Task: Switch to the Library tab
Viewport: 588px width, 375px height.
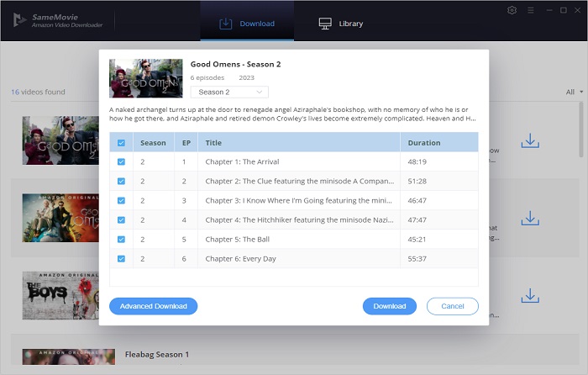Action: (341, 24)
